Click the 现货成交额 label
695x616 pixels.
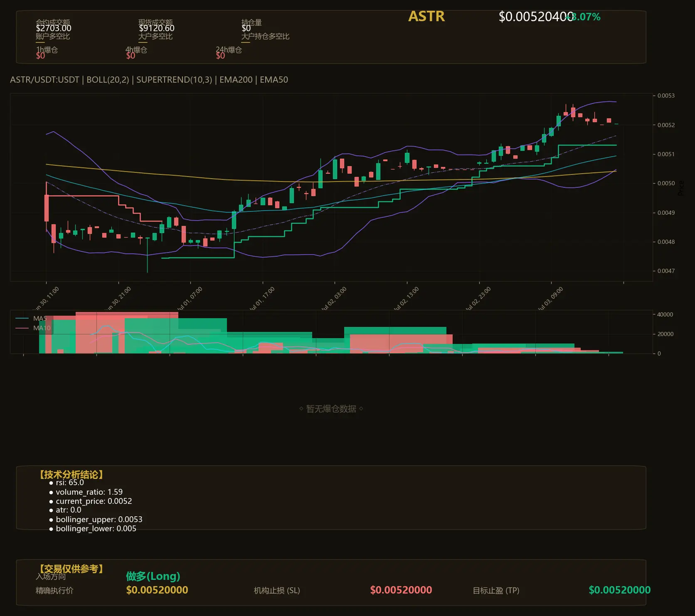pyautogui.click(x=155, y=22)
